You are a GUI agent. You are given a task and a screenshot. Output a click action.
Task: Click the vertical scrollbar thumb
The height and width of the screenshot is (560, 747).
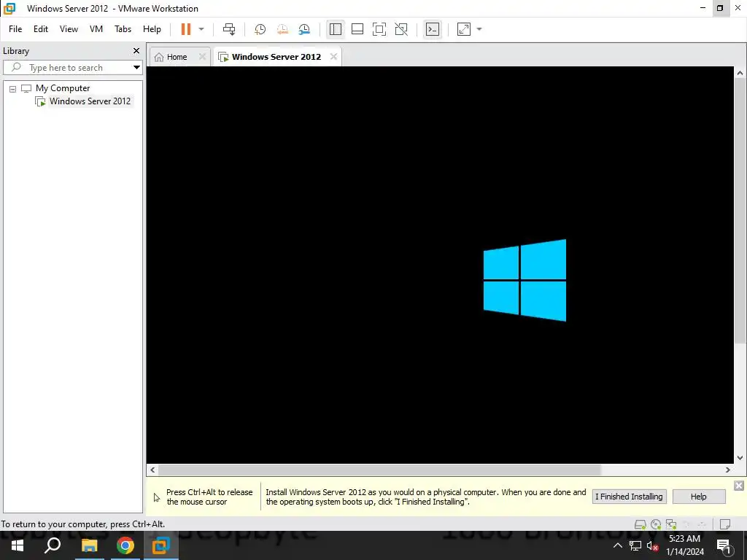740,211
